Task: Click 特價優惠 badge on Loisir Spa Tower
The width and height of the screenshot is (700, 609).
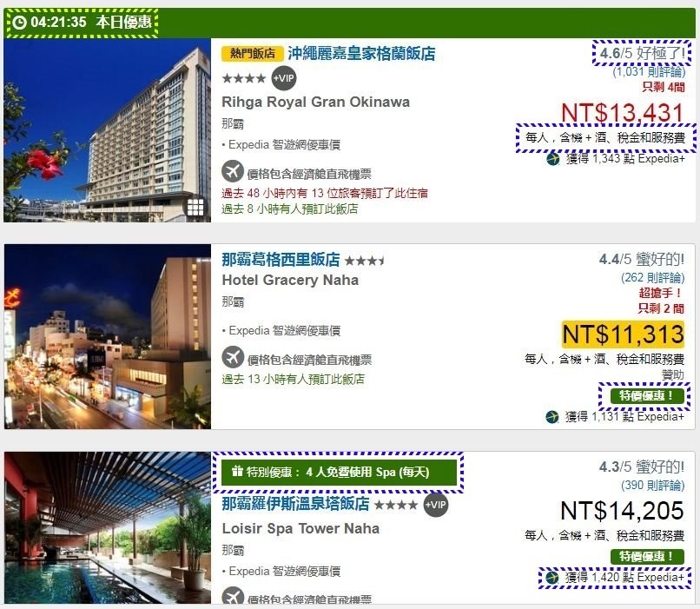Action: [647, 556]
